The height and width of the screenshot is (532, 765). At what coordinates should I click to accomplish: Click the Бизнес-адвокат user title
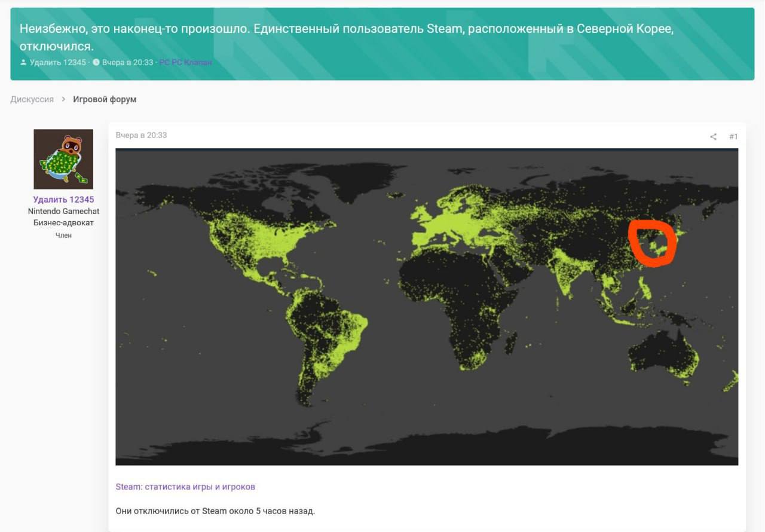[63, 223]
